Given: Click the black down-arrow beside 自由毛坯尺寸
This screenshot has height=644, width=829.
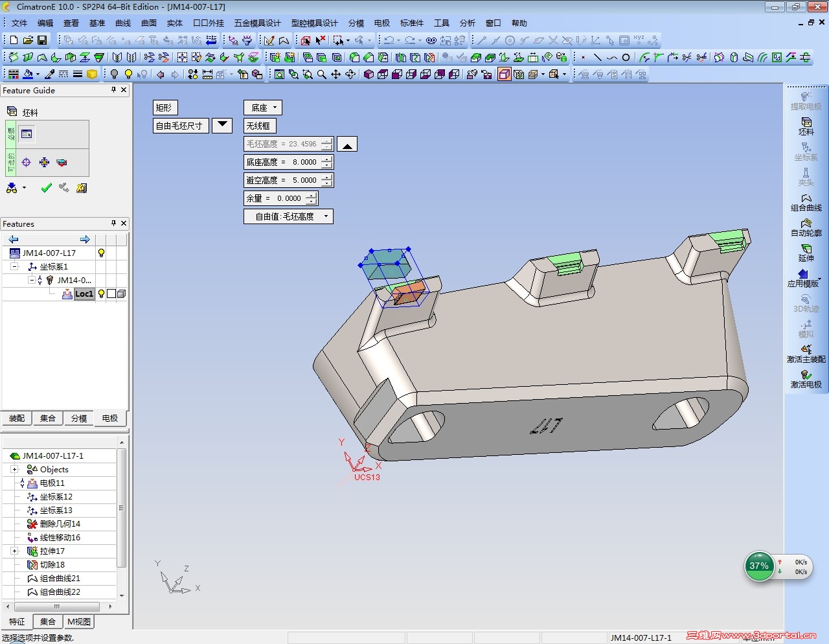Looking at the screenshot, I should 222,125.
